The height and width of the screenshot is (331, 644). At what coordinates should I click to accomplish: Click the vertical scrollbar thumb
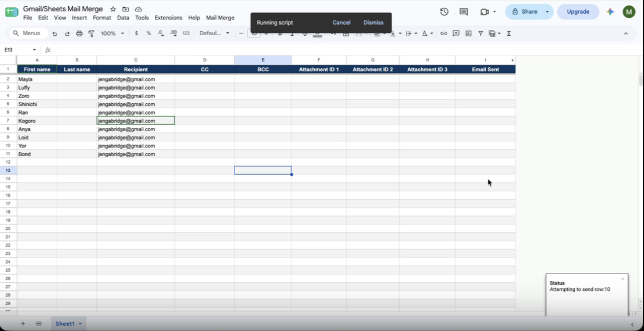pos(641,80)
